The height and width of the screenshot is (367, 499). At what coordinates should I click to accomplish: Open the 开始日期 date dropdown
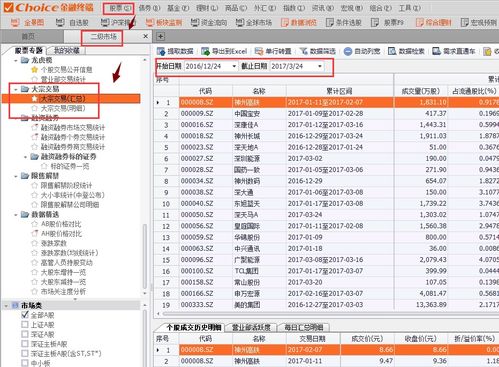coord(234,66)
